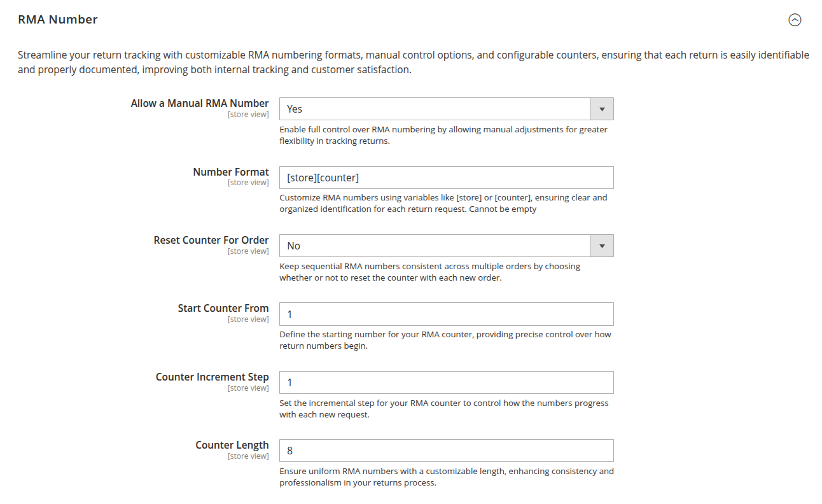This screenshot has height=504, width=822.
Task: Click the RMA Number section heading
Action: pyautogui.click(x=58, y=20)
